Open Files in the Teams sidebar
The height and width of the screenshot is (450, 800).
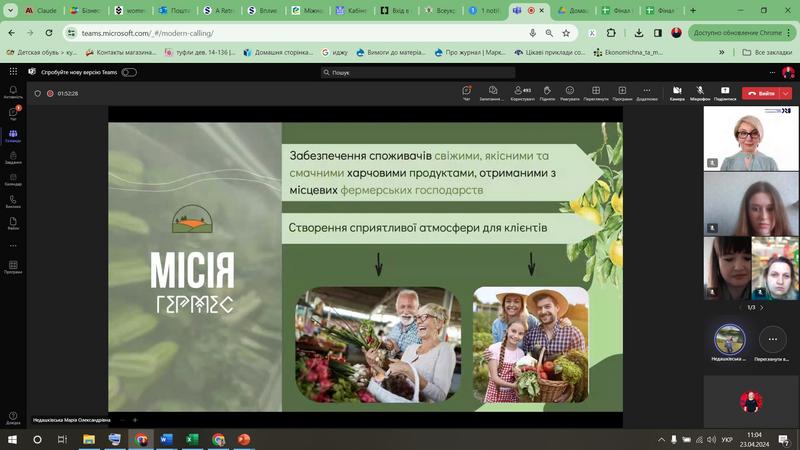[13, 223]
